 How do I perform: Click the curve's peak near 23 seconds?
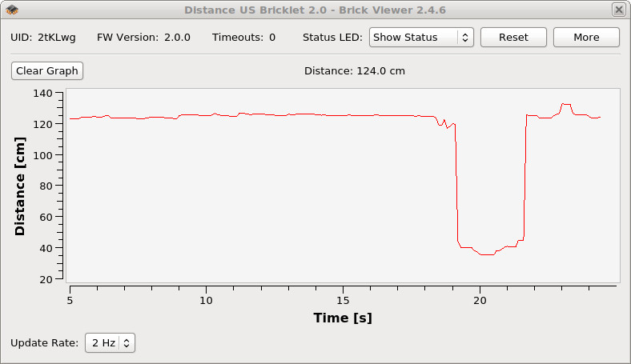[x=566, y=104]
